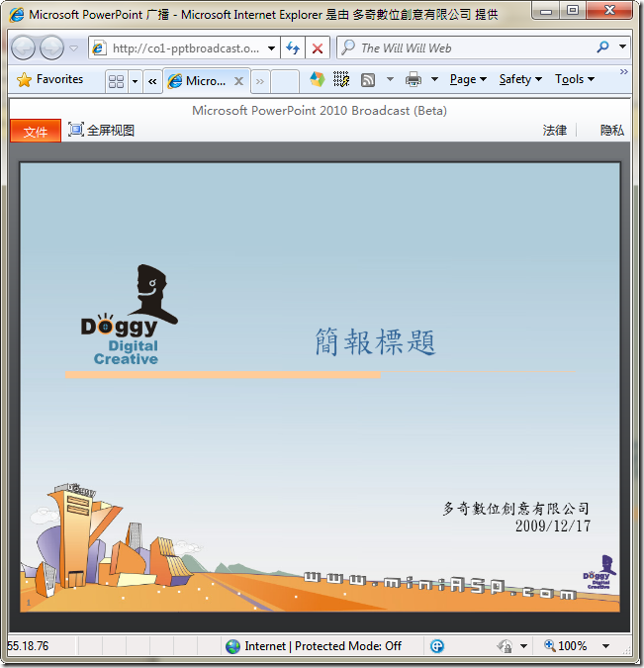Click the Doggy Digital Creative logo
This screenshot has width=644, height=668.
point(130,315)
